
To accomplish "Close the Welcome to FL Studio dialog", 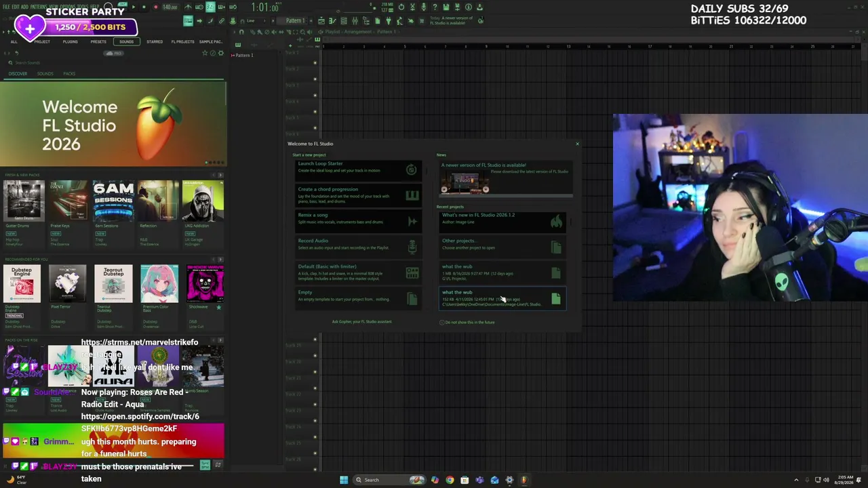I will (577, 144).
